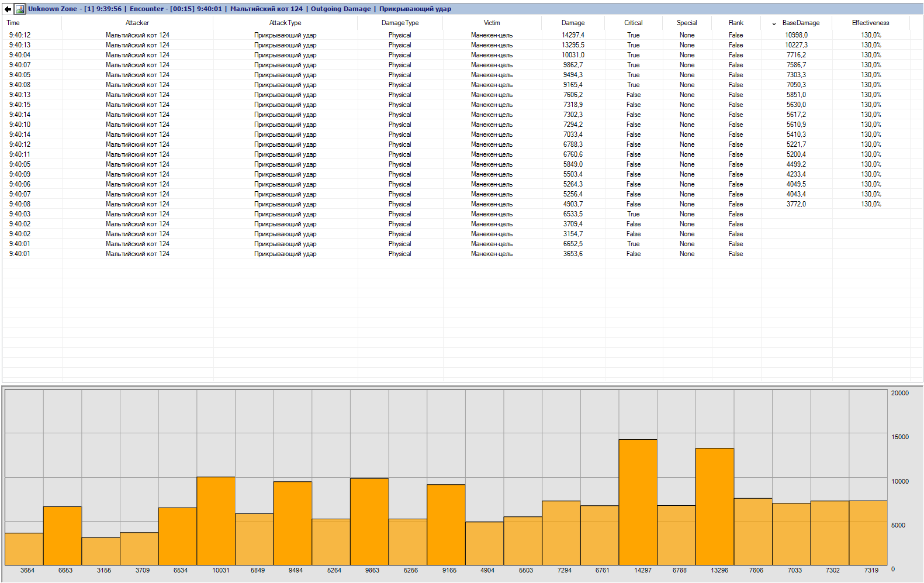Select the damage cell 13295,5
The width and height of the screenshot is (924, 583).
coord(573,45)
